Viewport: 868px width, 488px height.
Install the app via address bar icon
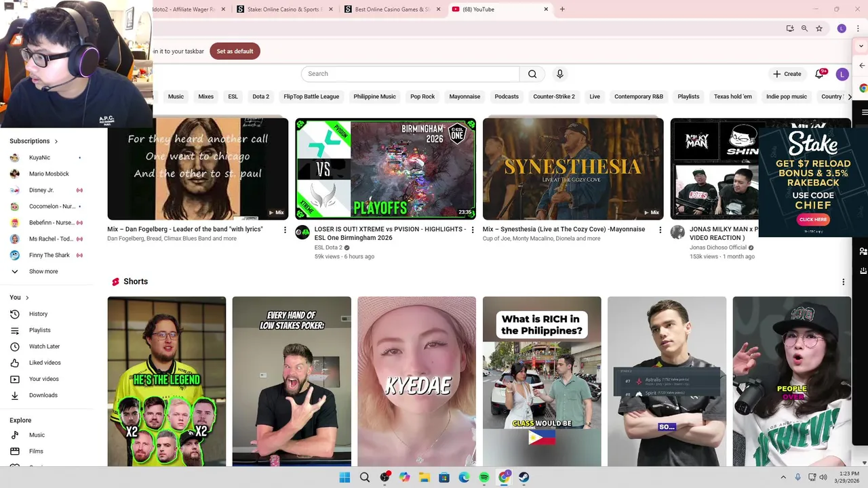(790, 28)
